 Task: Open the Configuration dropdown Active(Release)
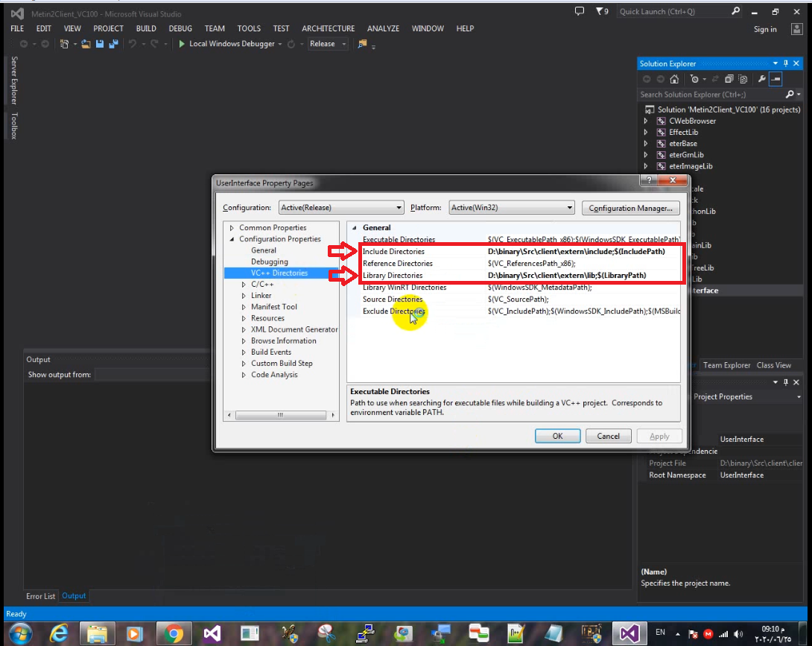[x=341, y=207]
